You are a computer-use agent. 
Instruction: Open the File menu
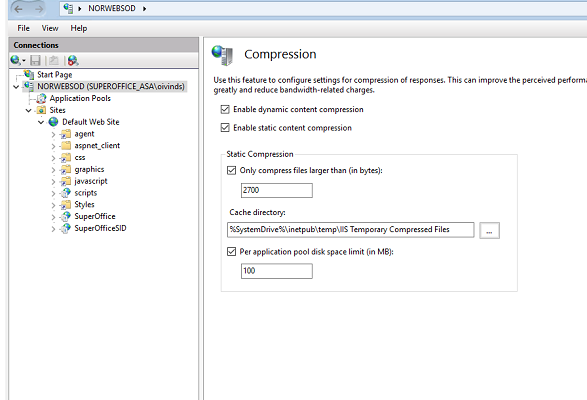23,28
